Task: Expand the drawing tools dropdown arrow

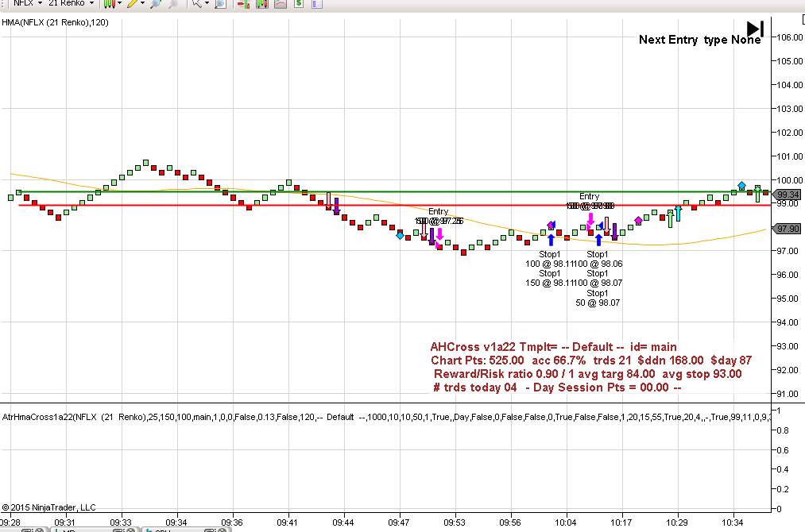Action: coord(143,3)
